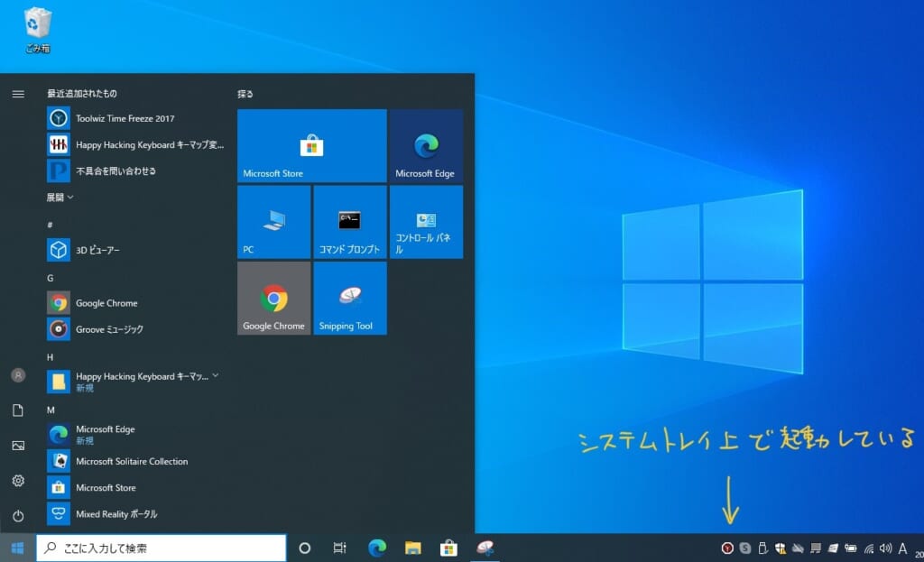The width and height of the screenshot is (924, 562).
Task: Click the safely remove USB hardware tray icon
Action: [762, 548]
